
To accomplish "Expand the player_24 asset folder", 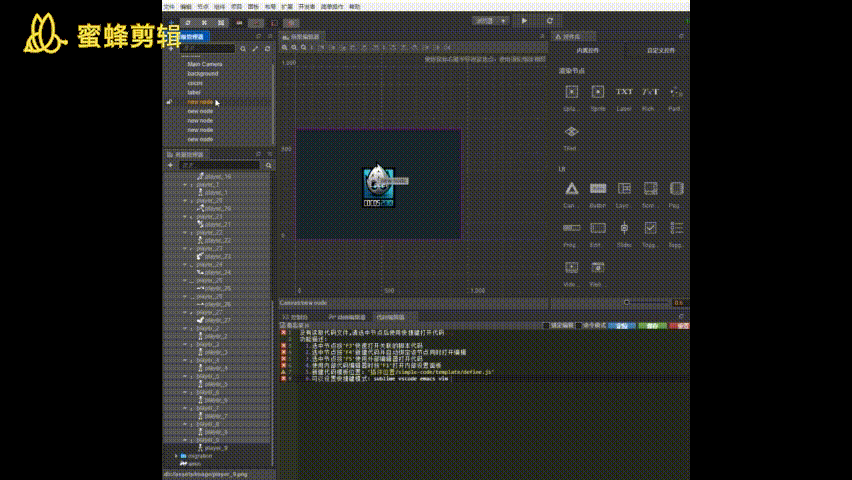I will 185,265.
